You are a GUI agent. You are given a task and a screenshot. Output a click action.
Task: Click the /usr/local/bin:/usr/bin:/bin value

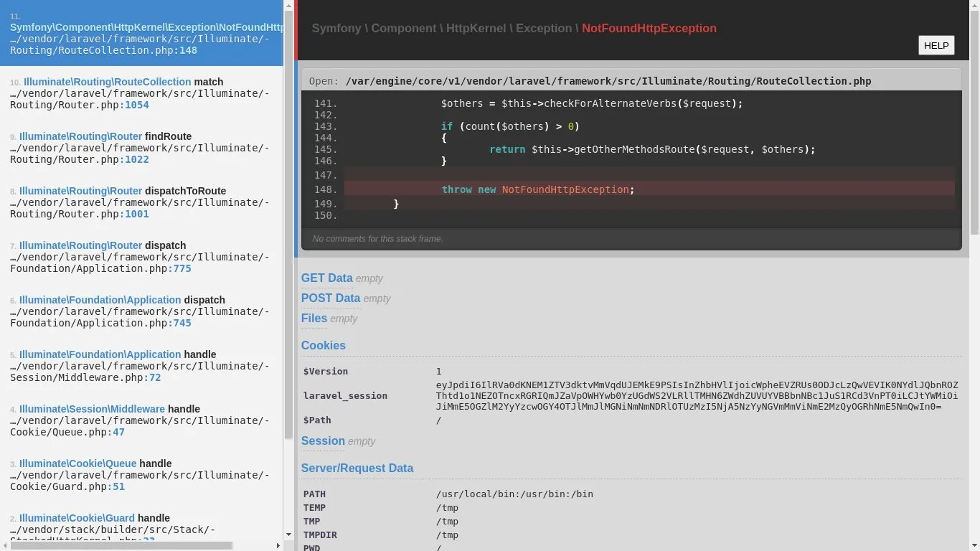click(x=514, y=494)
